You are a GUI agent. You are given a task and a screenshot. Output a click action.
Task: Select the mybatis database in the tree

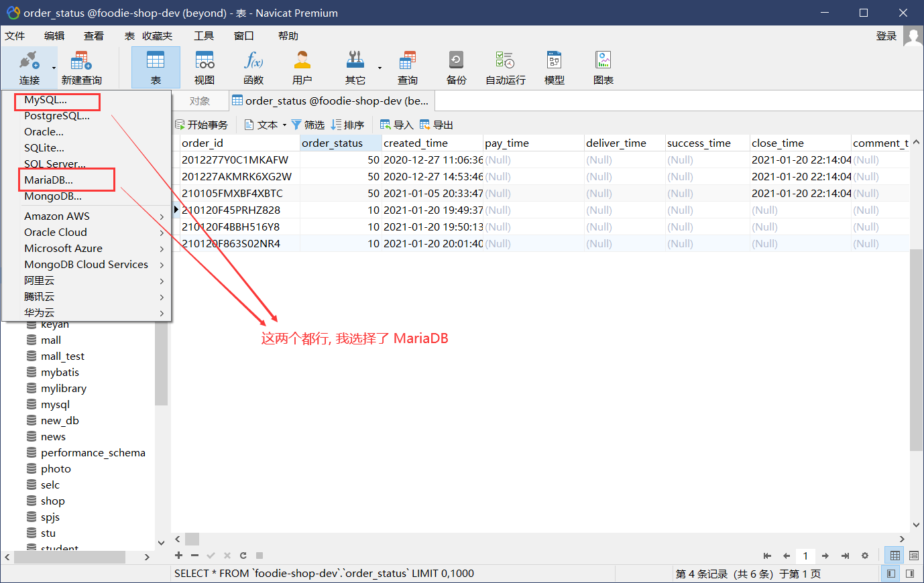click(x=60, y=373)
